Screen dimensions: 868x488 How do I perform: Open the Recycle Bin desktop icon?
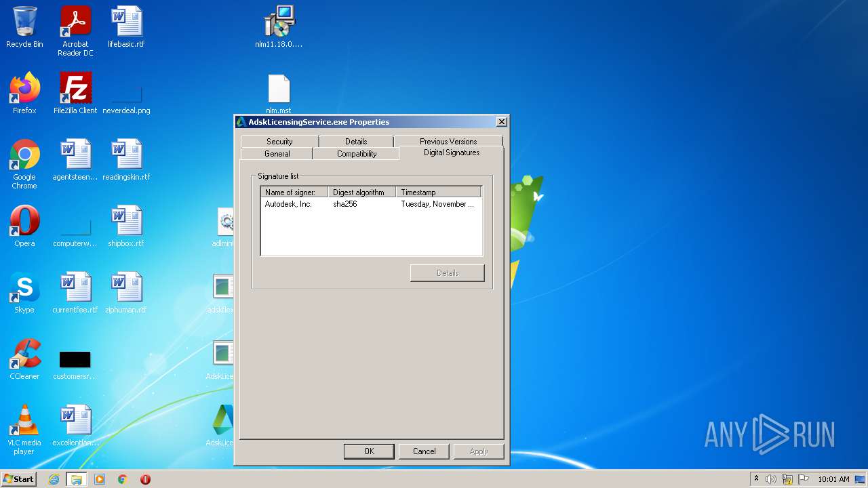pos(24,27)
